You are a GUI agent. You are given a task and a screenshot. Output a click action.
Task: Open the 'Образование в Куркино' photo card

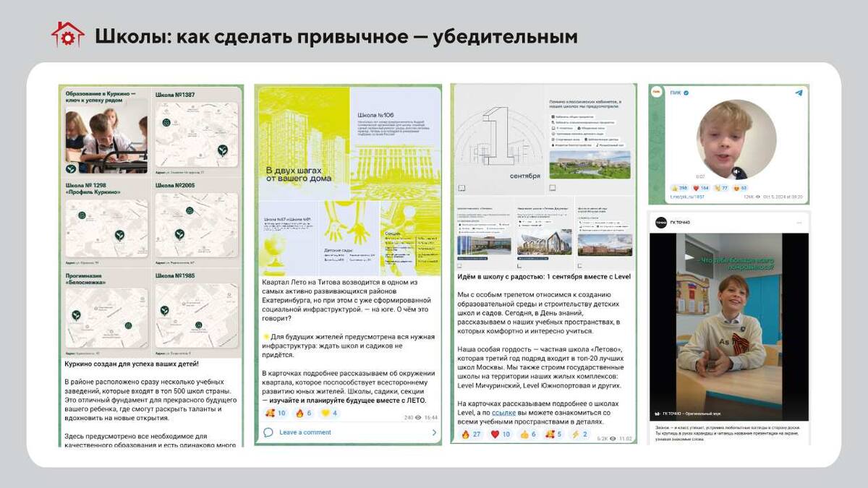point(106,132)
